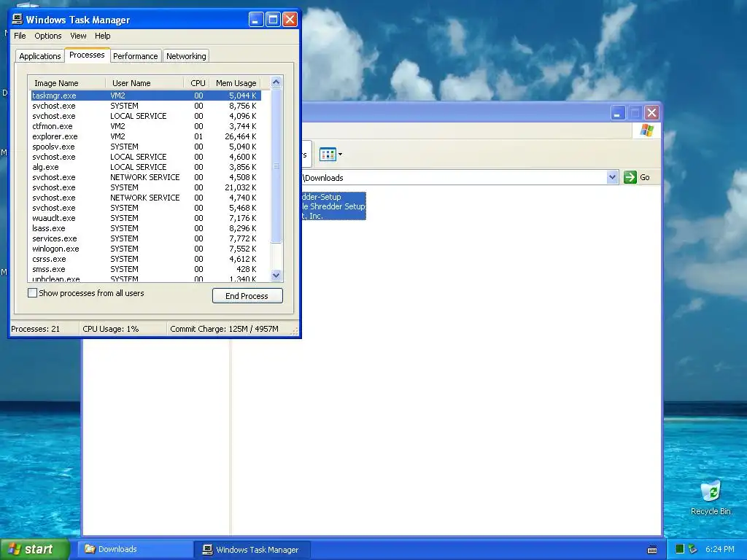
Task: Click the 26,464 K memory value
Action: pos(241,136)
